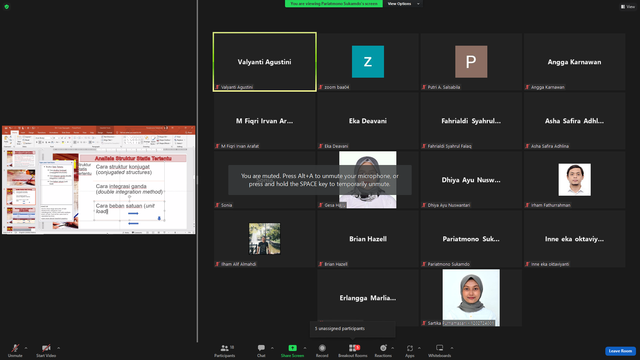This screenshot has height=360, width=640.
Task: Open Participants panel
Action: click(x=224, y=350)
